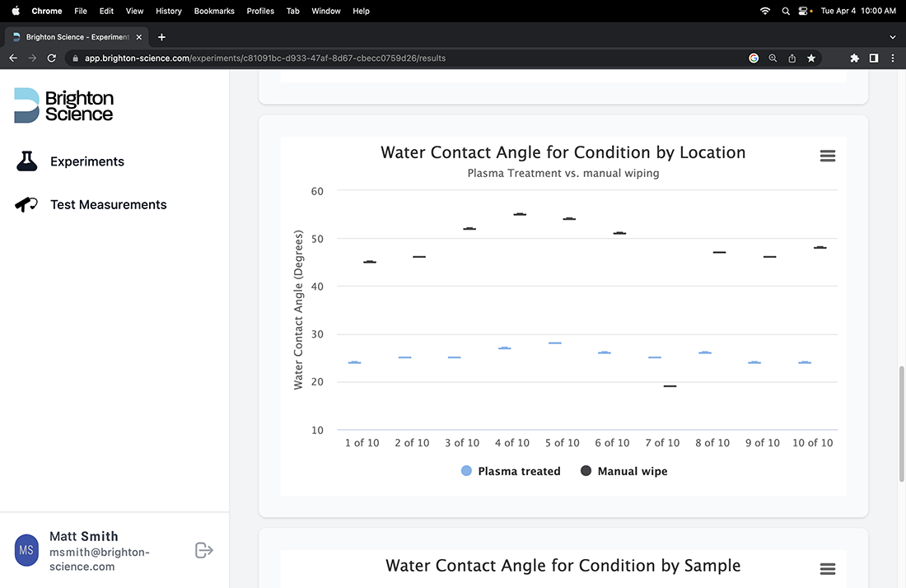Viewport: 906px width, 588px height.
Task: Click the page vertical scrollbar thumb
Action: pyautogui.click(x=901, y=424)
